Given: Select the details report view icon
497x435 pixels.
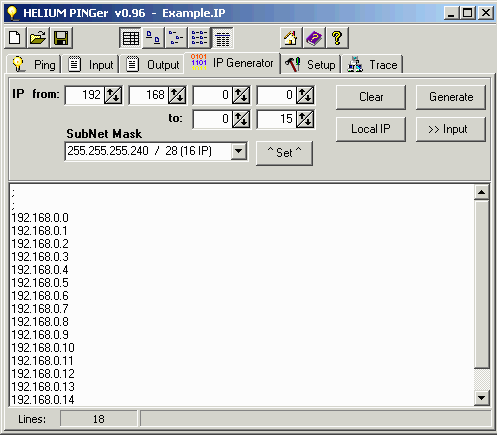Looking at the screenshot, I should click(222, 38).
